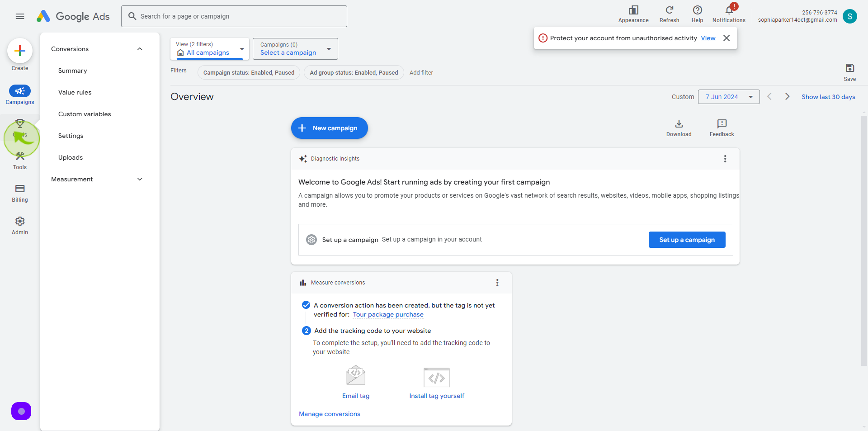Click Set up a campaign button
This screenshot has height=431, width=868.
click(x=687, y=240)
